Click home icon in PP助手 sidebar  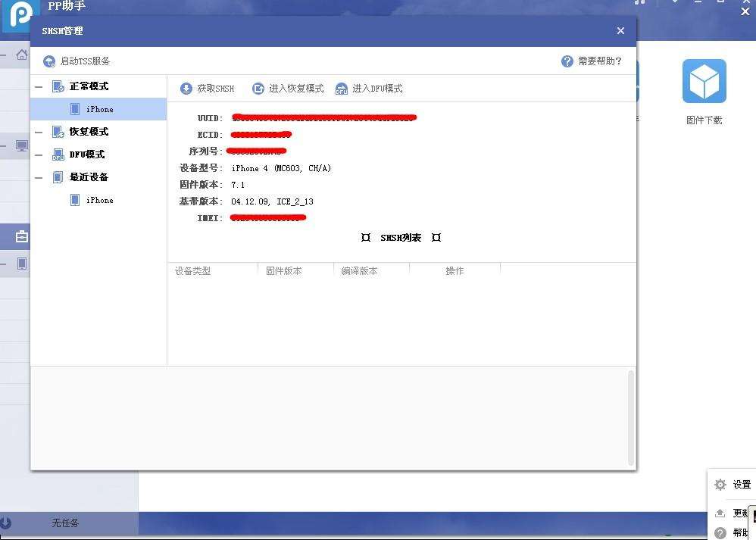22,55
